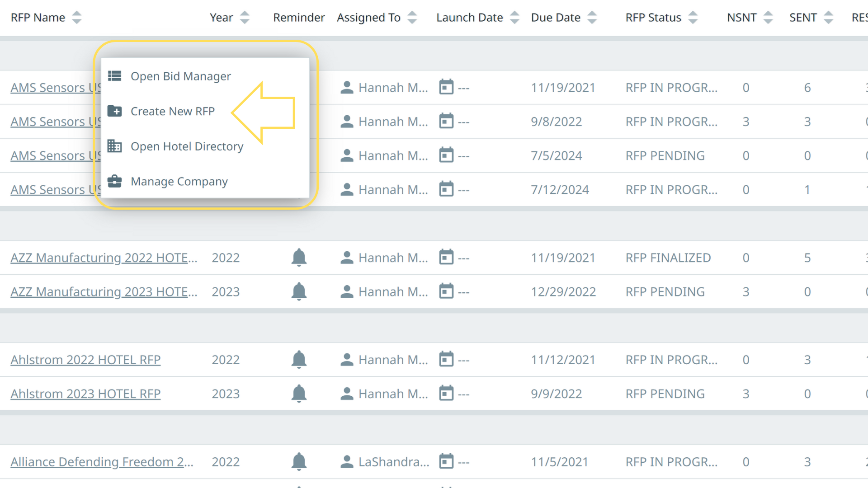868x488 pixels.
Task: Click person icon beside LaShandra assignee
Action: tap(347, 462)
